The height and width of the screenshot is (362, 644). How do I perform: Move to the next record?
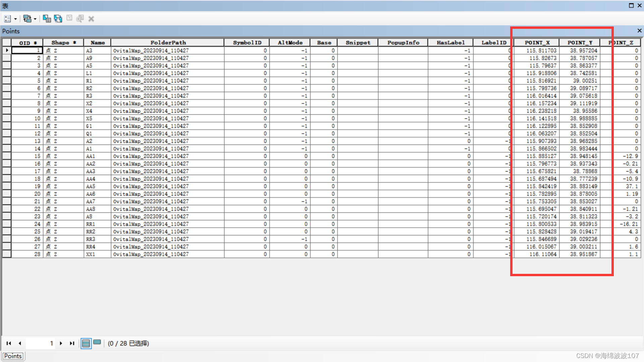click(x=61, y=343)
